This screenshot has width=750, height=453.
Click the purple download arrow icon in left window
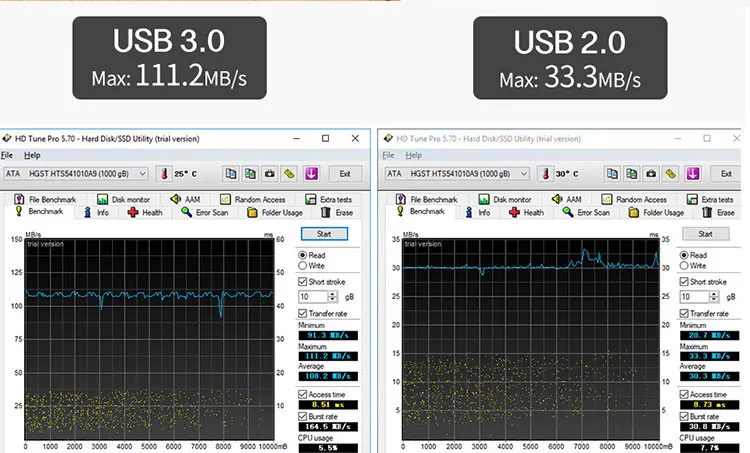pos(311,174)
